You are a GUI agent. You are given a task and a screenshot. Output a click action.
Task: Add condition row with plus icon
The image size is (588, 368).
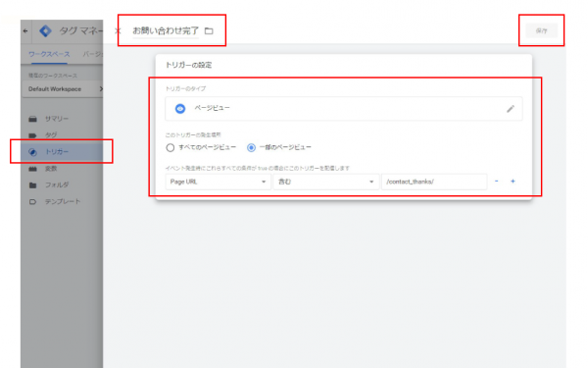[513, 182]
